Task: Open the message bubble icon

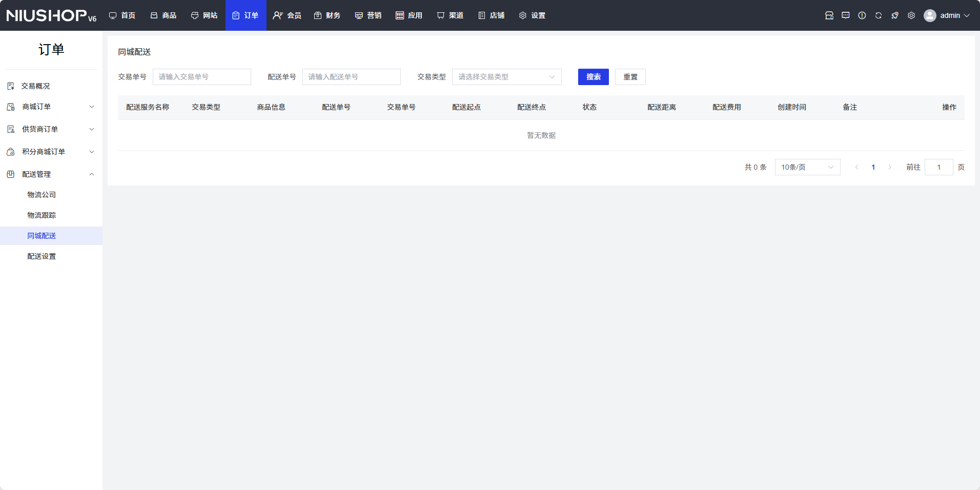Action: click(x=845, y=15)
